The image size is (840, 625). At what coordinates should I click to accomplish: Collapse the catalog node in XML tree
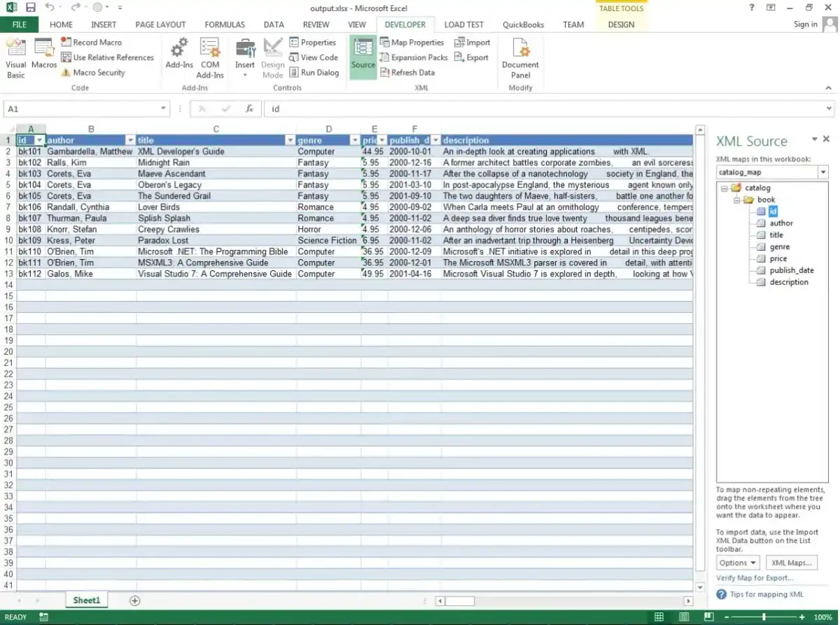point(724,188)
